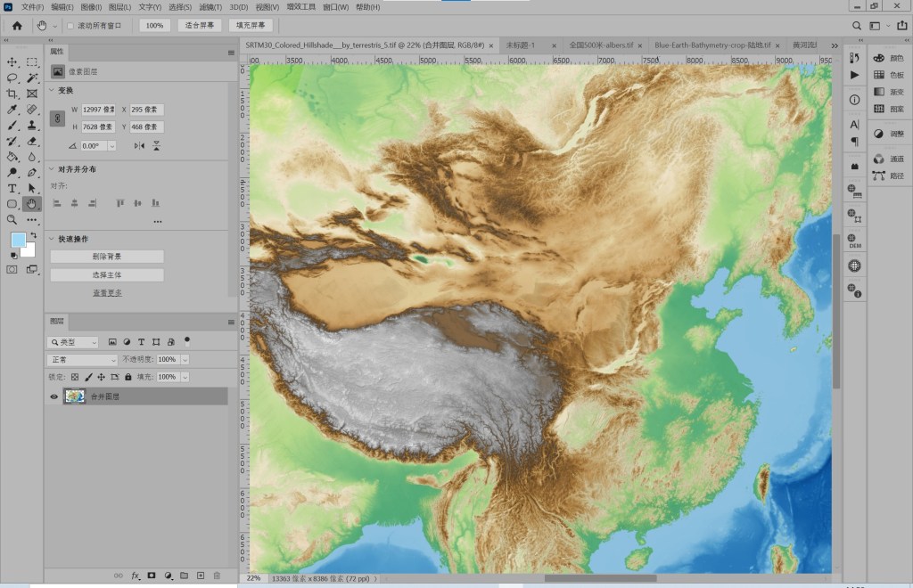Click the light blue foreground color swatch
913x588 pixels.
(x=18, y=240)
